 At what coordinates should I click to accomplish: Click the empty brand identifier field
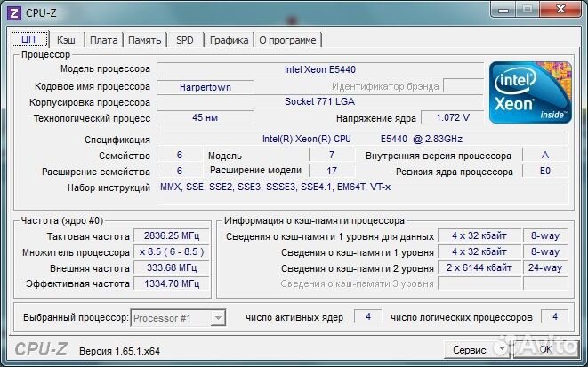click(463, 85)
